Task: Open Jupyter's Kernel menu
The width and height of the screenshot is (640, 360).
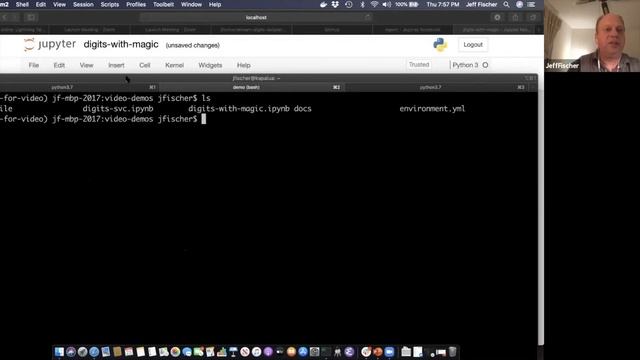Action: pyautogui.click(x=174, y=65)
